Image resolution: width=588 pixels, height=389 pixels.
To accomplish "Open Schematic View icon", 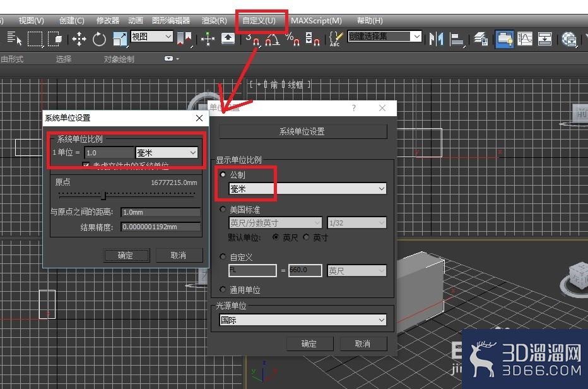I will tap(544, 39).
